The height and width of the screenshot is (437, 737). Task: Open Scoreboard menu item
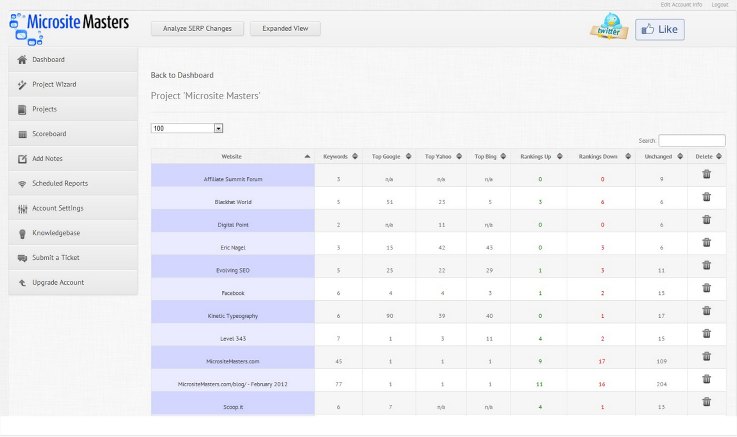73,134
